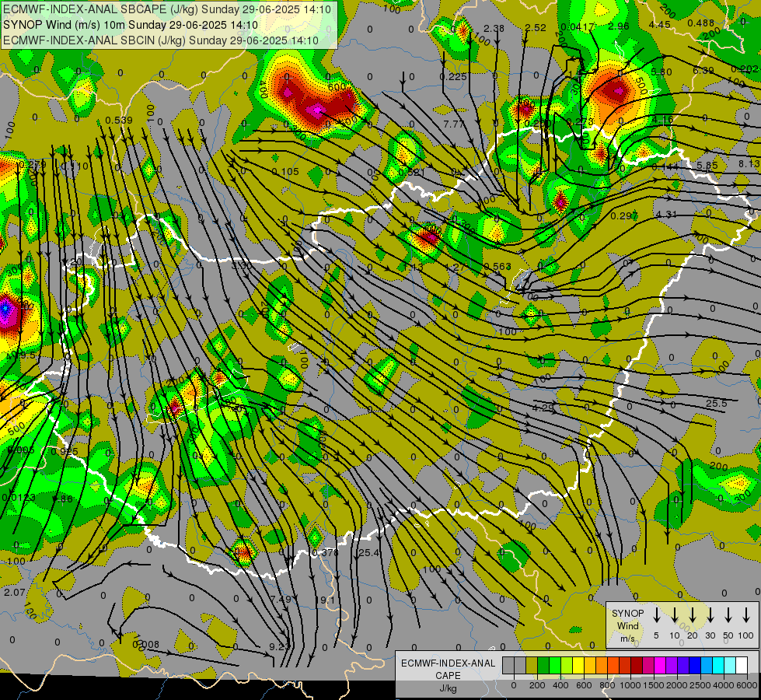Click the SBCAPE title line in header

click(167, 9)
